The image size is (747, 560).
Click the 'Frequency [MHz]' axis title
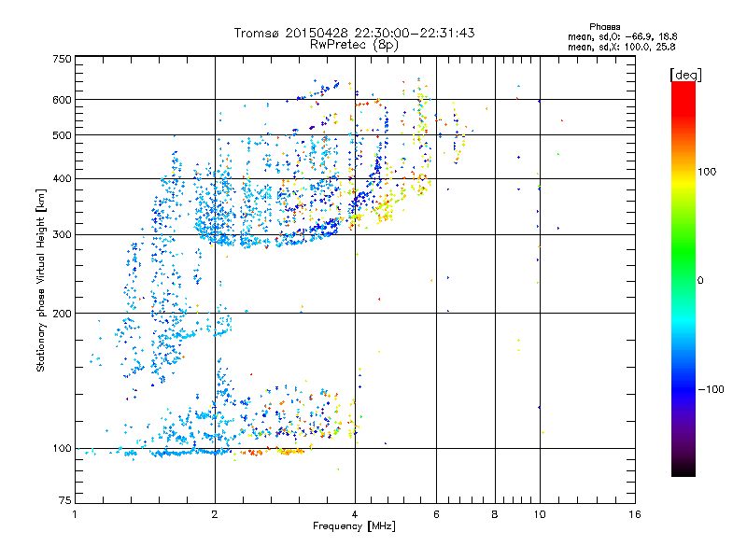[354, 526]
